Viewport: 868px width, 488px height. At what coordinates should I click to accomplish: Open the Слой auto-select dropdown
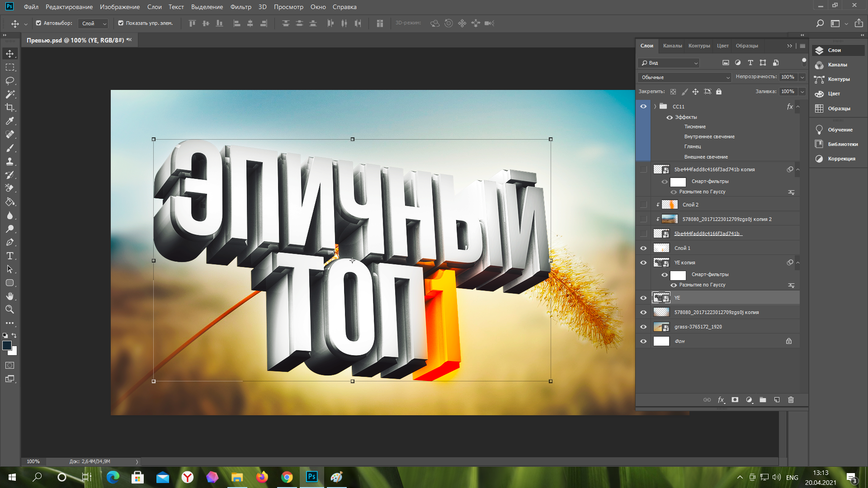click(93, 23)
